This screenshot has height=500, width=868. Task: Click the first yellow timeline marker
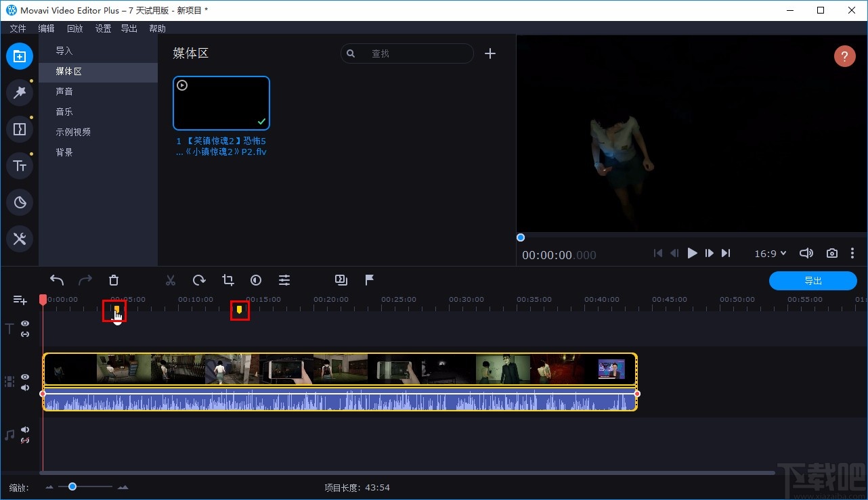(116, 310)
